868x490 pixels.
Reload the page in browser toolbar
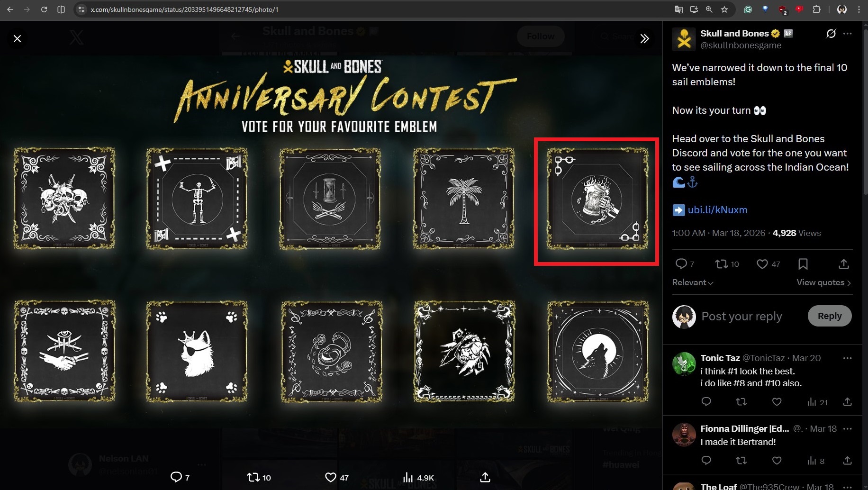[x=44, y=9]
